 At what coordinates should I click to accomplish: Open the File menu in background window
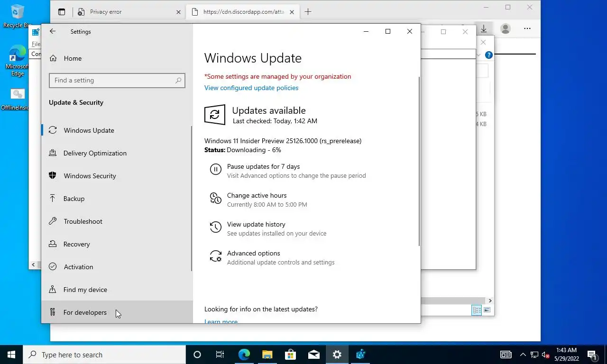point(36,44)
